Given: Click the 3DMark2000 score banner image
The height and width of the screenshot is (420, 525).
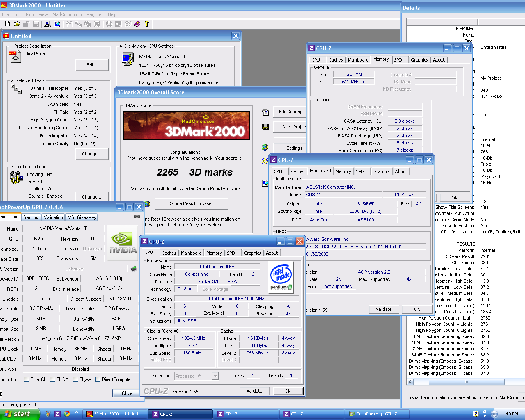Looking at the screenshot, I should 187,125.
